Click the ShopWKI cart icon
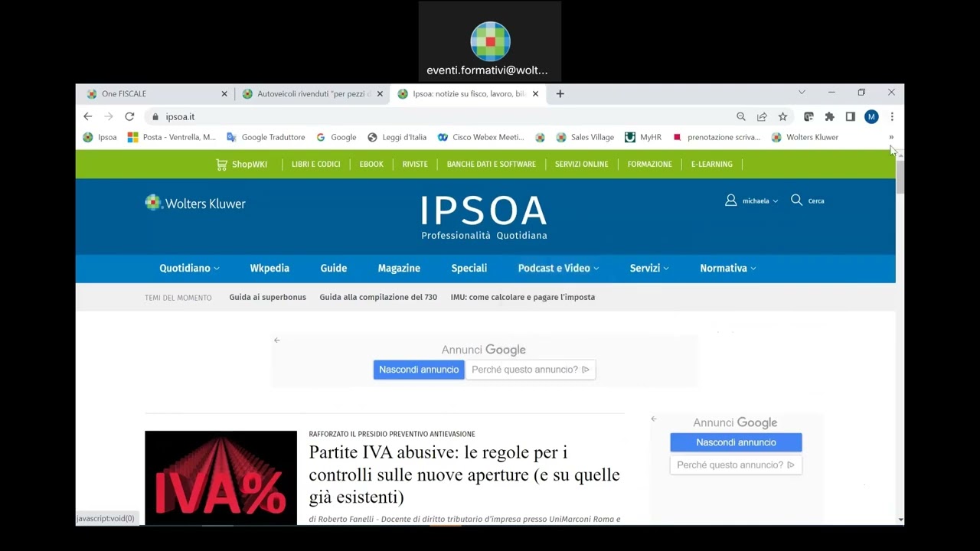 click(x=222, y=164)
